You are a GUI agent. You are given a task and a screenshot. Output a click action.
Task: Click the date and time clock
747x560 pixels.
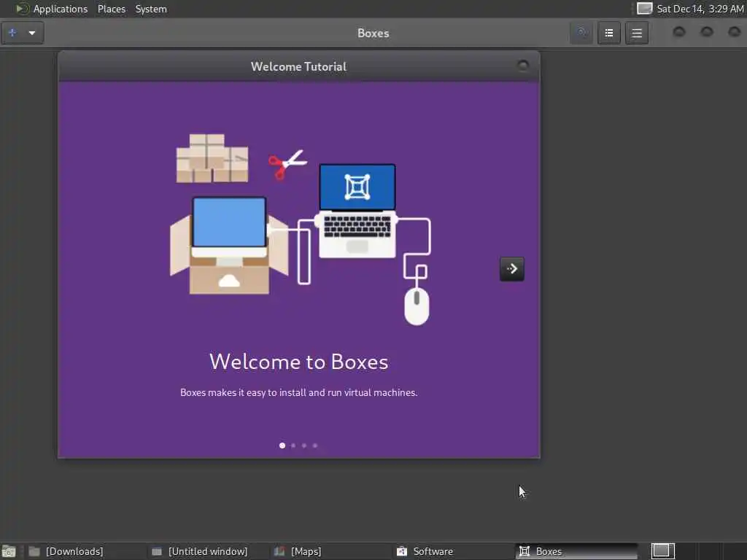tap(700, 9)
